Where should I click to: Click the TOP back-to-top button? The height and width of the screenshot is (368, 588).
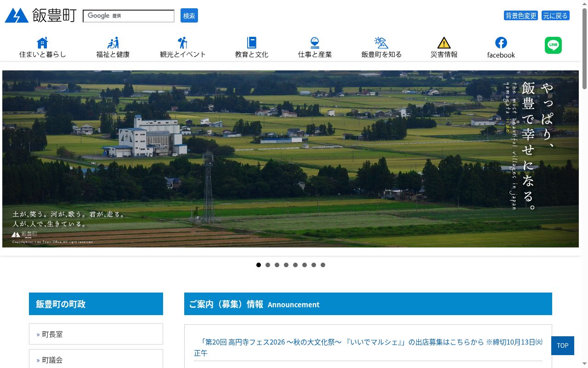(563, 345)
